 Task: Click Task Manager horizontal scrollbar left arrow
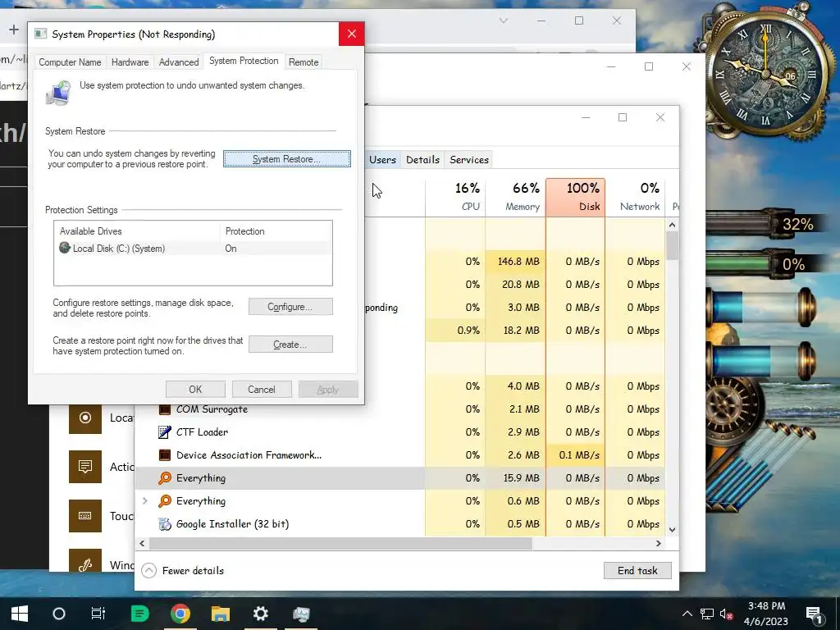142,543
